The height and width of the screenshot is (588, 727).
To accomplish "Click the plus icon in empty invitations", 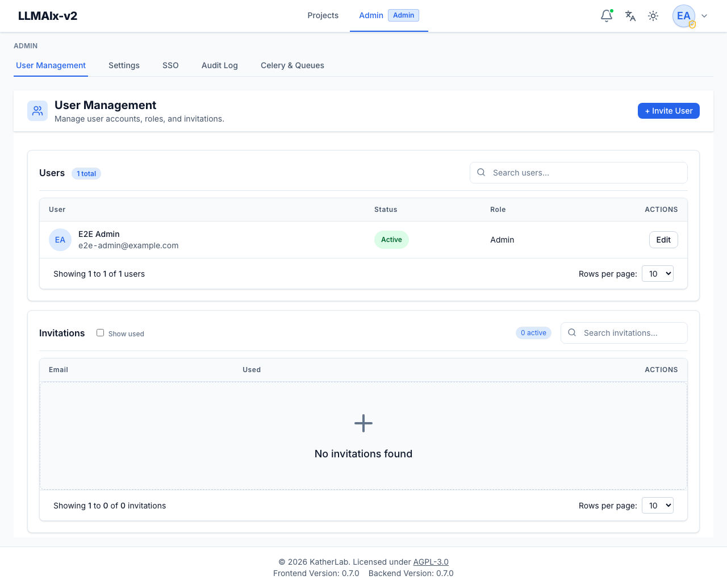I will 363,423.
